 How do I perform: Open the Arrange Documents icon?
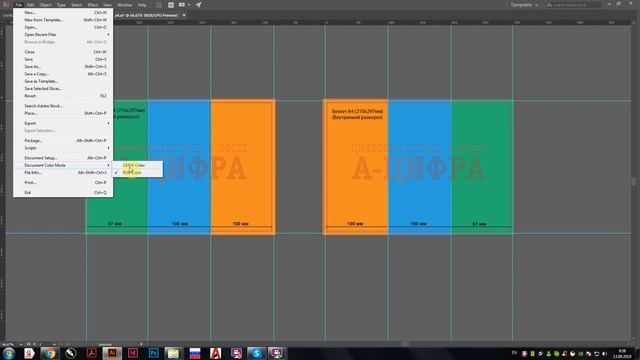[182, 5]
